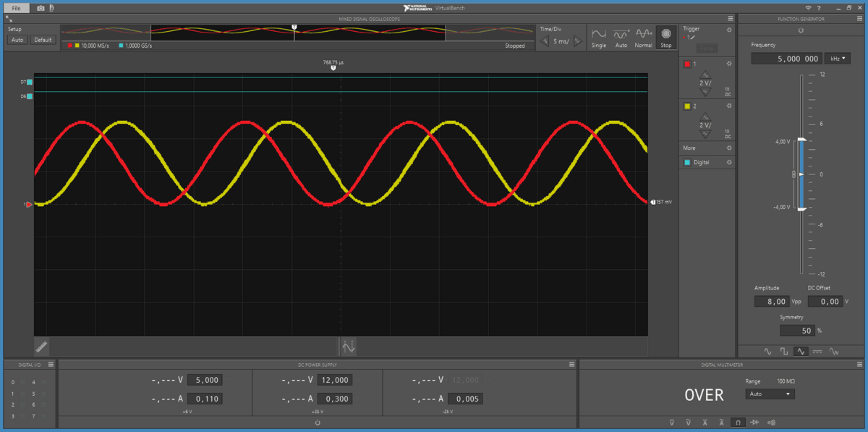Open the More settings gear
868x432 pixels.
click(x=729, y=148)
